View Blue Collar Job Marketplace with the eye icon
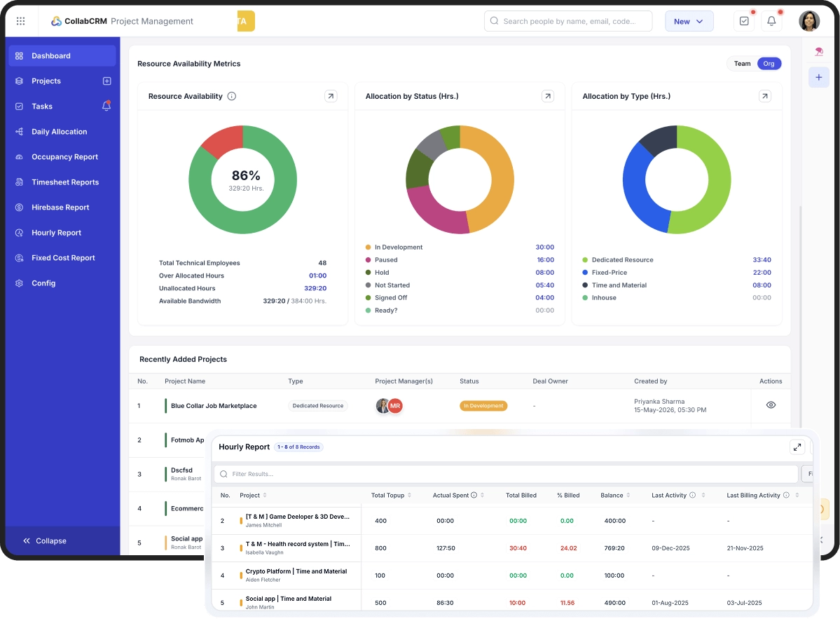This screenshot has height=619, width=840. point(771,405)
